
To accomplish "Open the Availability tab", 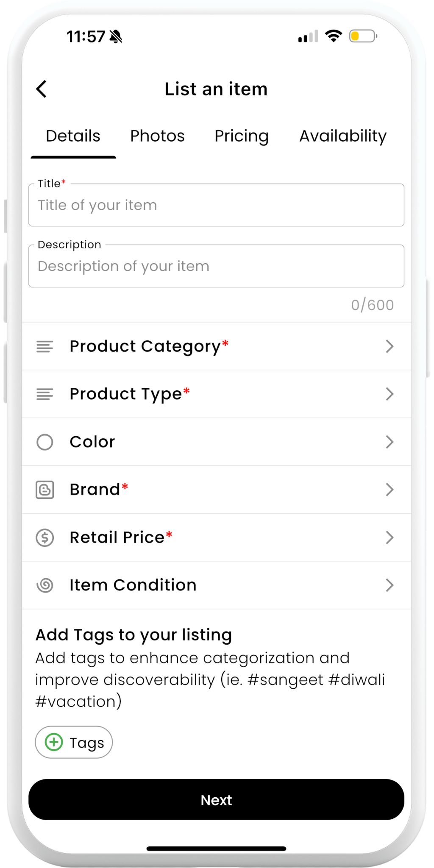I will tap(343, 136).
